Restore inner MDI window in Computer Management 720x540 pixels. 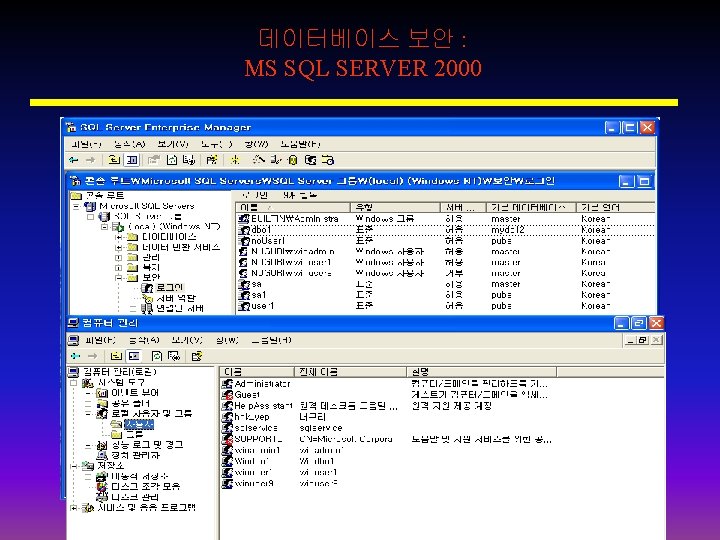642,340
